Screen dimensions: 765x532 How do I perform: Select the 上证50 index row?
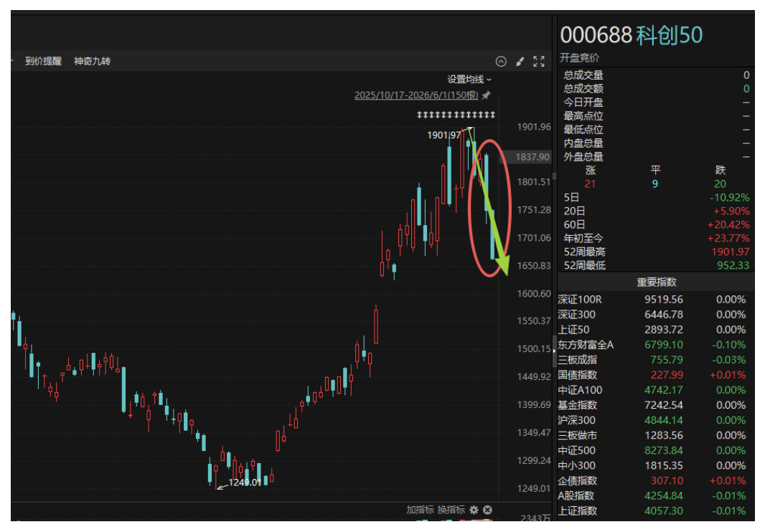coord(656,330)
